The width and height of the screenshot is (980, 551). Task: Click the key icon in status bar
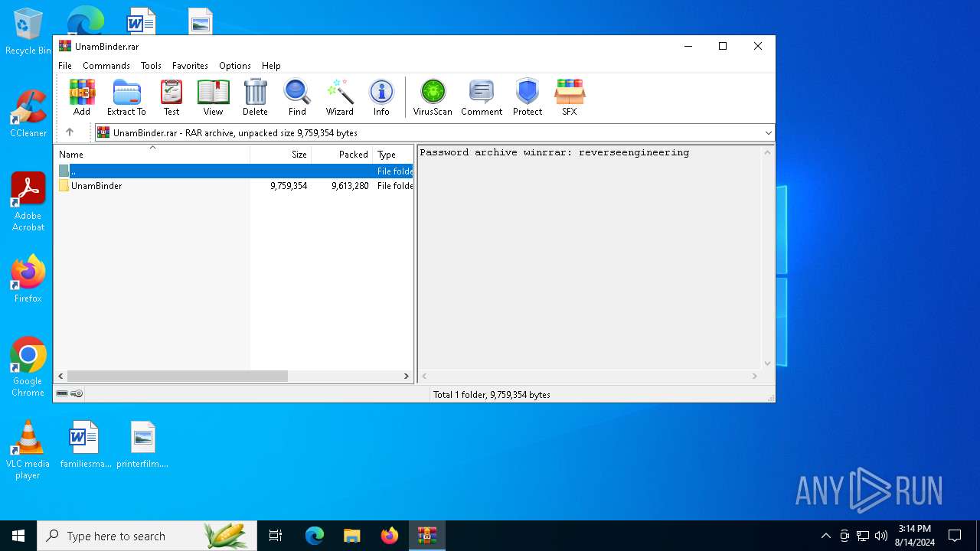(x=77, y=393)
